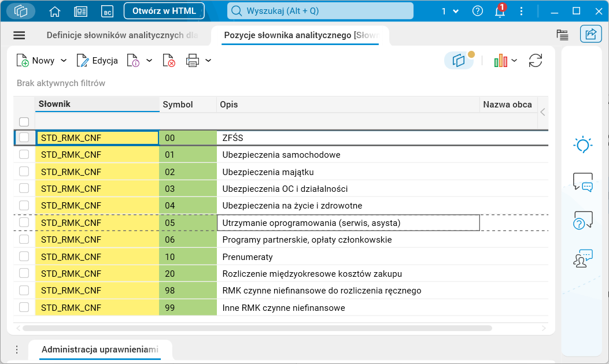
Task: Select the delete record icon
Action: pyautogui.click(x=169, y=60)
